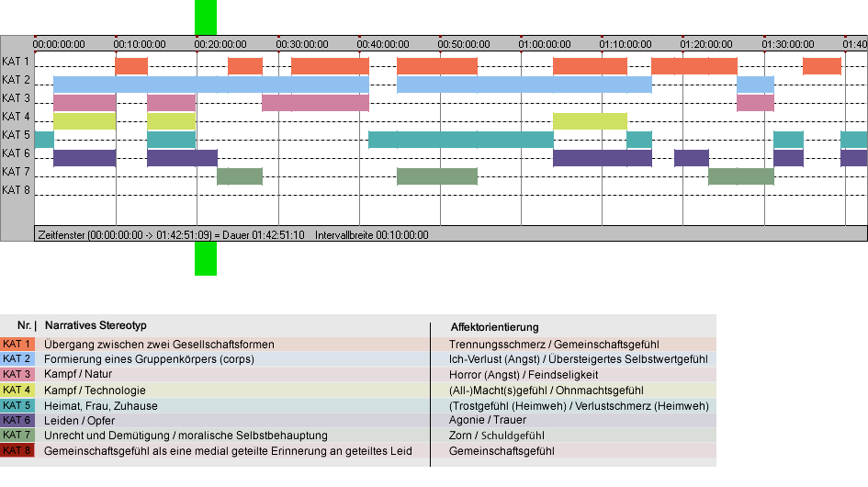Image resolution: width=868 pixels, height=487 pixels.
Task: Click the Zeitfenster duration status text
Action: coord(171,235)
